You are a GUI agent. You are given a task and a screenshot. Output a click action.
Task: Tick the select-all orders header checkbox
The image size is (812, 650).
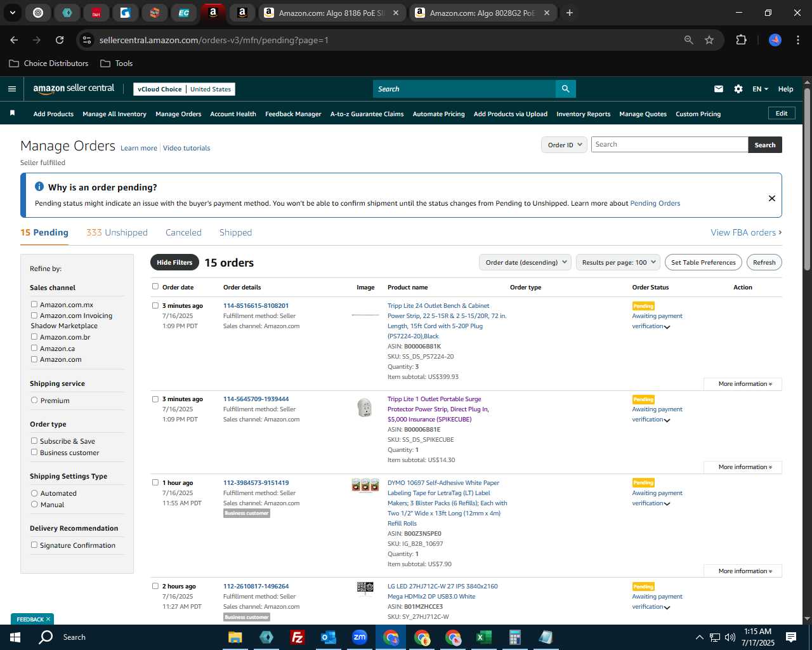tap(155, 286)
